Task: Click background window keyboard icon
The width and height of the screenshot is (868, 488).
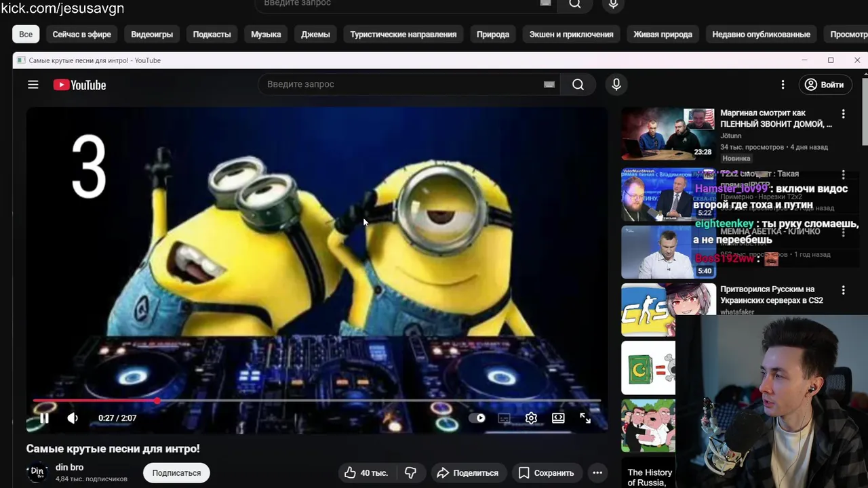Action: tap(546, 3)
